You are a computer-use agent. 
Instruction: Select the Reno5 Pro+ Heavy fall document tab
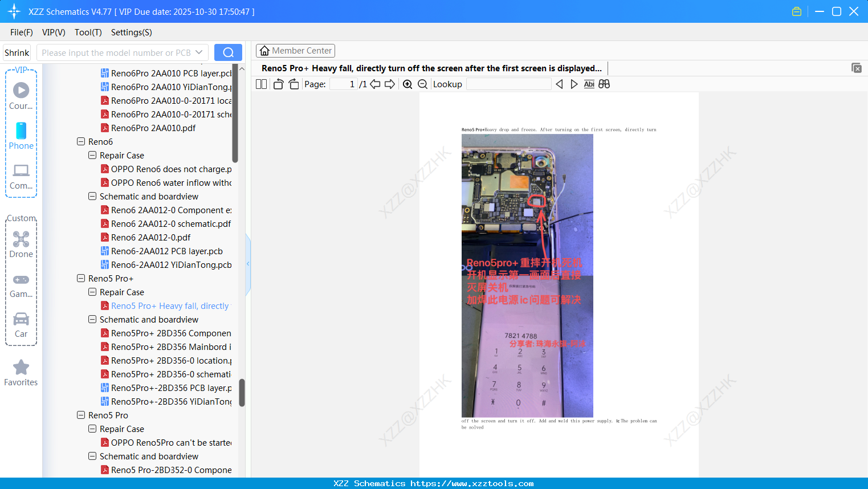click(x=431, y=68)
